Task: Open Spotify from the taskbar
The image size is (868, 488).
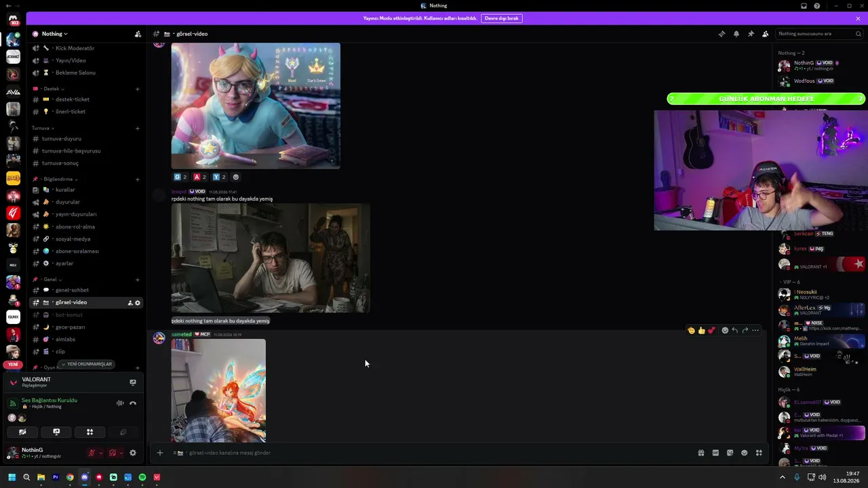Action: pyautogui.click(x=142, y=477)
